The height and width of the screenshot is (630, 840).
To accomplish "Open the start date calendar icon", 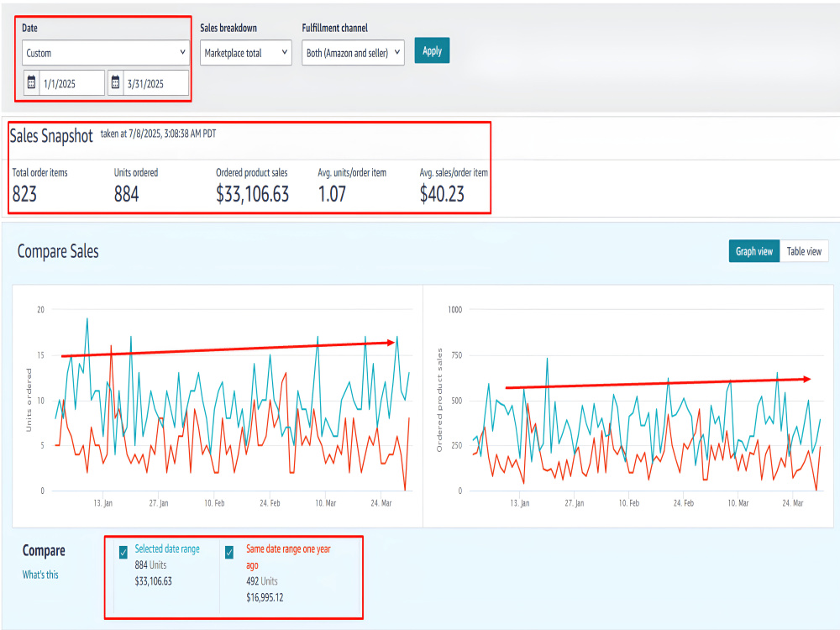I will tap(32, 82).
